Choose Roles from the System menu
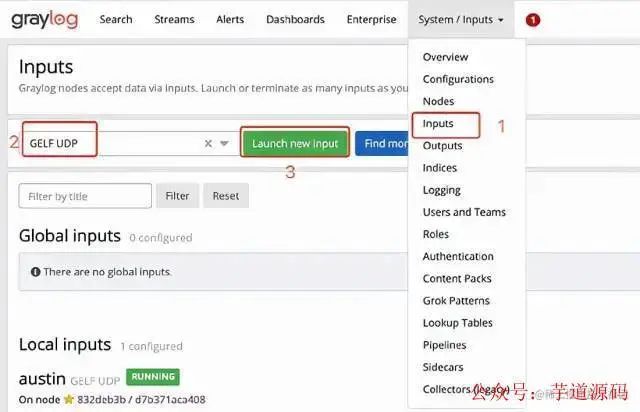Viewport: 640px width, 412px height. [x=436, y=234]
